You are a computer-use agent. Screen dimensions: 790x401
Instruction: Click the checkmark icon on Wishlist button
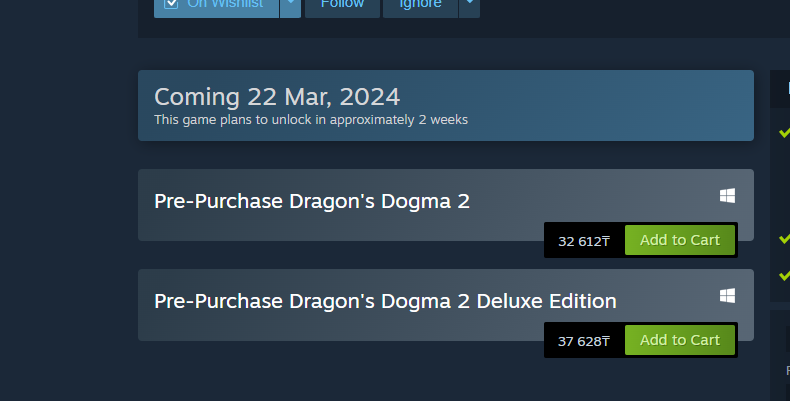pyautogui.click(x=171, y=3)
